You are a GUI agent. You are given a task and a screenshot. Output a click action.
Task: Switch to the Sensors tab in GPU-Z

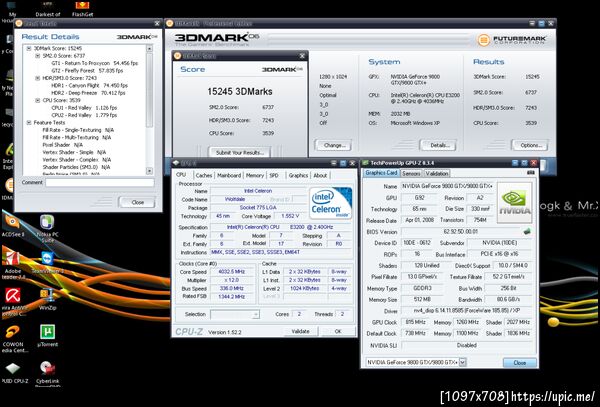click(x=411, y=173)
